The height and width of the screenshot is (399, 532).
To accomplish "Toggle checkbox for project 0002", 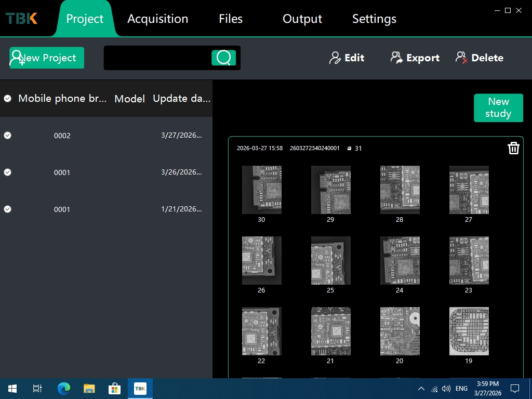I will click(x=8, y=135).
